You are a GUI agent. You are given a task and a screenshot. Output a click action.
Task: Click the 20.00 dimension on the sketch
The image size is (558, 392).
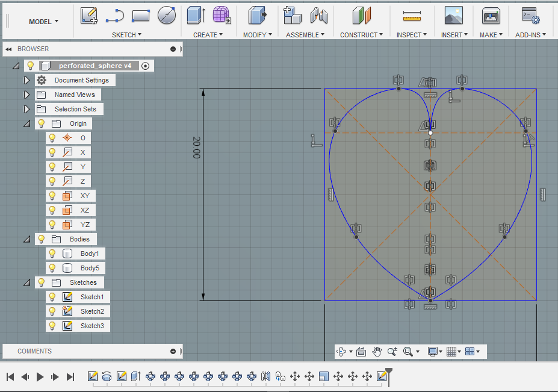pyautogui.click(x=196, y=147)
